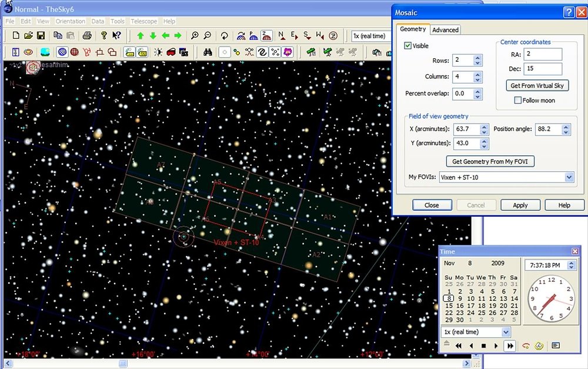The image size is (588, 369).
Task: Switch to the Advanced tab
Action: click(x=445, y=30)
